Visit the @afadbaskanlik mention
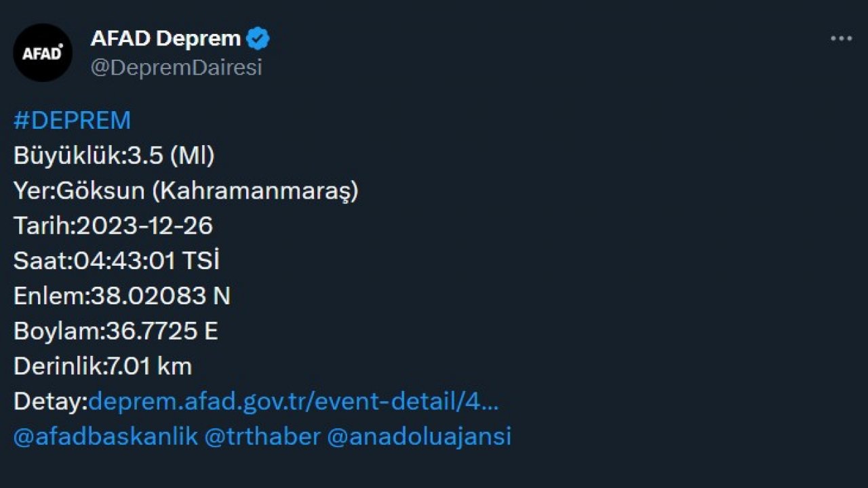Image resolution: width=868 pixels, height=488 pixels. click(x=106, y=436)
